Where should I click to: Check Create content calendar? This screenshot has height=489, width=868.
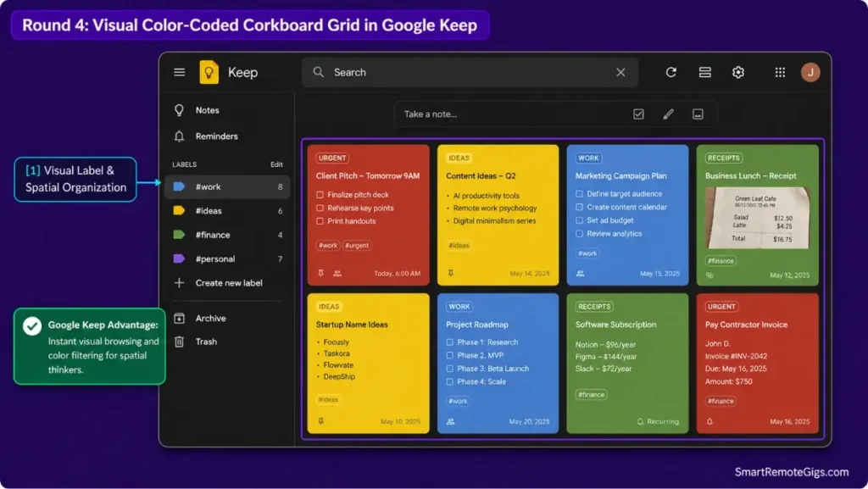tap(579, 207)
